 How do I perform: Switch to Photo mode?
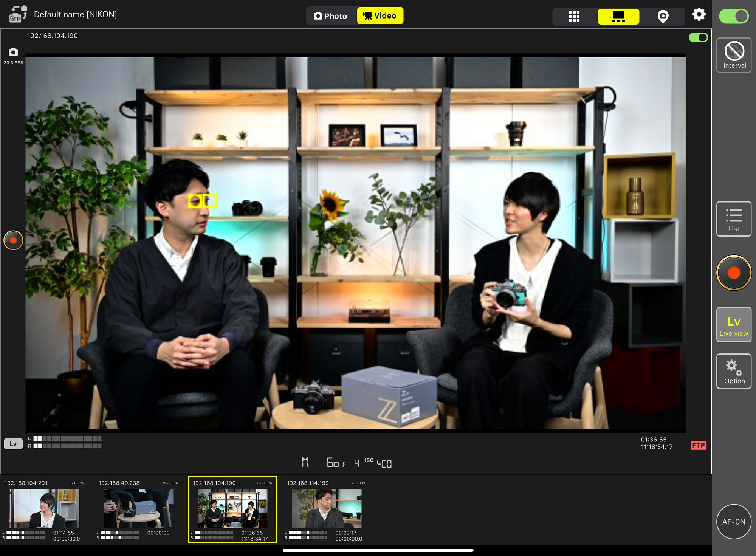coord(331,16)
